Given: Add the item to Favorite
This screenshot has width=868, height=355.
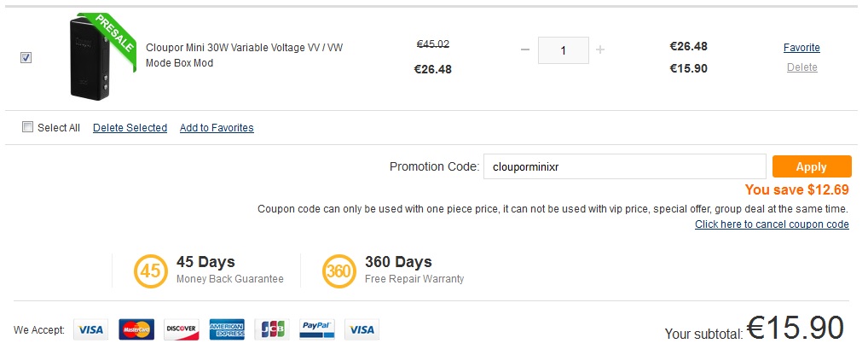Looking at the screenshot, I should (x=801, y=48).
